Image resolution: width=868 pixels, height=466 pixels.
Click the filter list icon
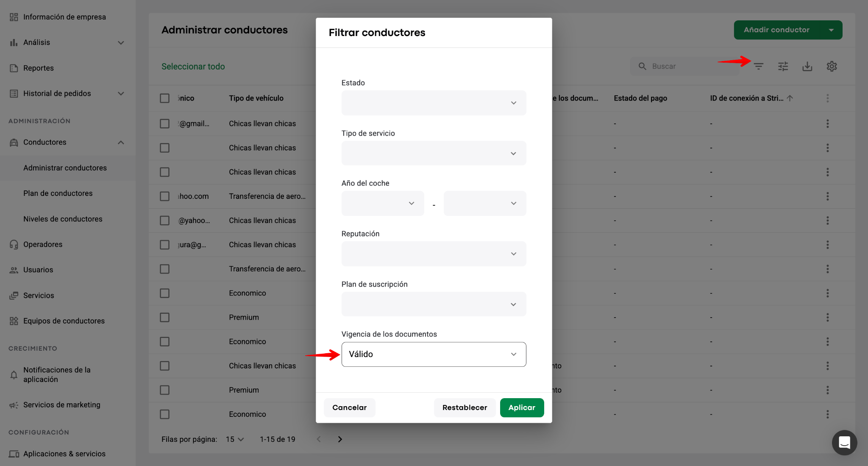click(758, 67)
